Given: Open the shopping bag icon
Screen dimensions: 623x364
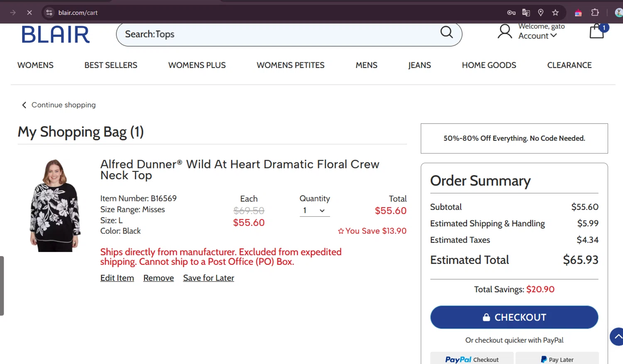Looking at the screenshot, I should tap(597, 31).
